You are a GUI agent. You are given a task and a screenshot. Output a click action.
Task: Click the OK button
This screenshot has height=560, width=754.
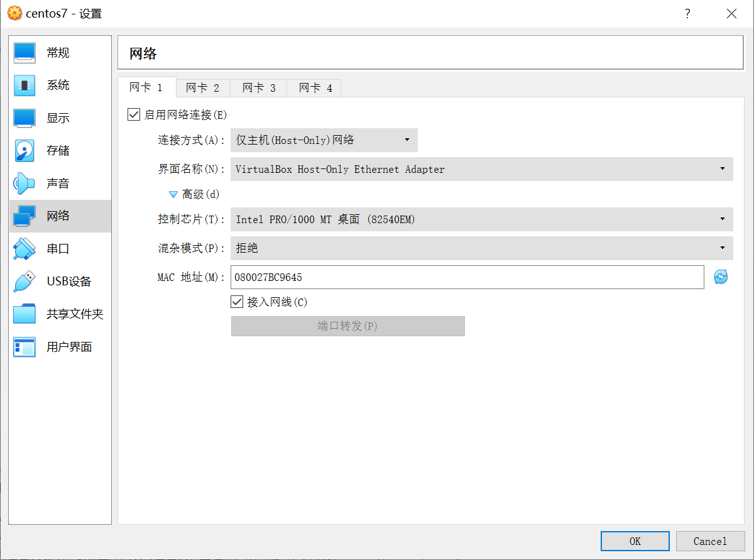tap(635, 541)
